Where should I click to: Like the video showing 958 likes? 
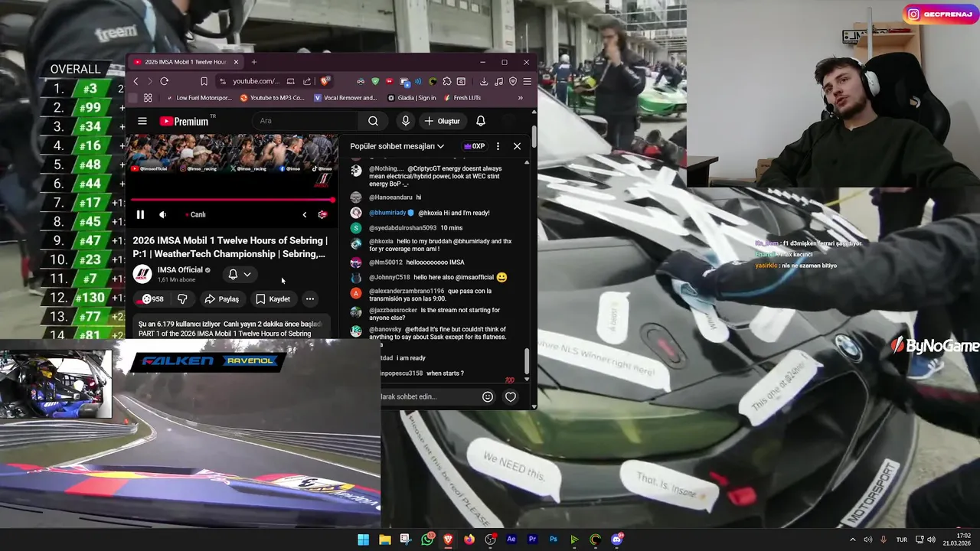tap(153, 299)
